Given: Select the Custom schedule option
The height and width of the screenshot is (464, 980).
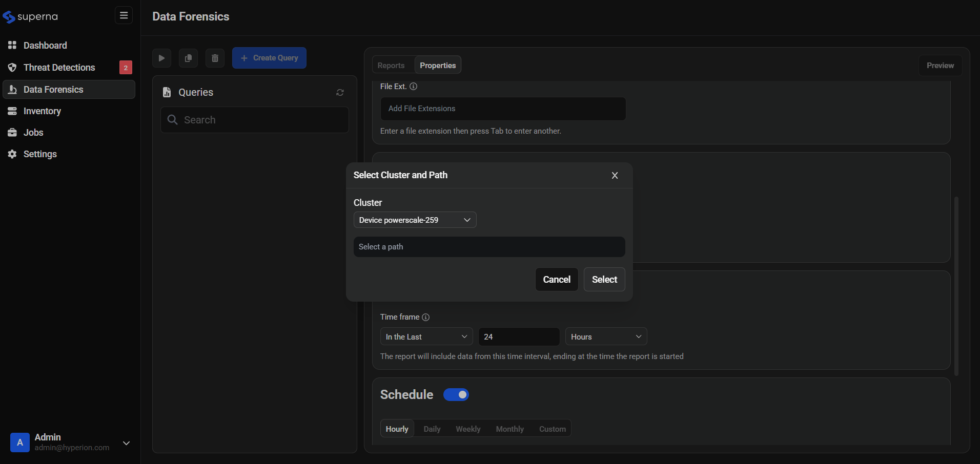Looking at the screenshot, I should pos(553,429).
